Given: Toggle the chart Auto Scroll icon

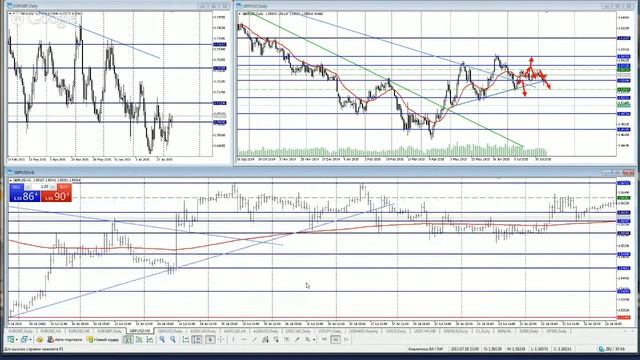Looking at the screenshot, I should pyautogui.click(x=186, y=339).
